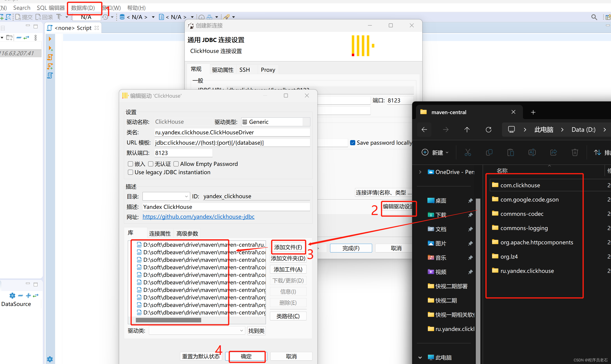Refresh the maven-central Explorer folder
This screenshot has height=364, width=611.
click(488, 130)
